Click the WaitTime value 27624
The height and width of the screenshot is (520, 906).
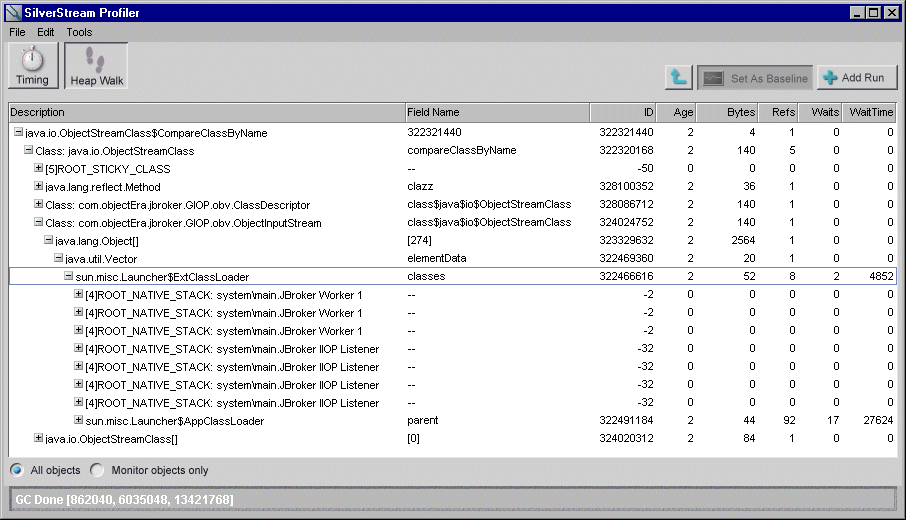coord(878,420)
